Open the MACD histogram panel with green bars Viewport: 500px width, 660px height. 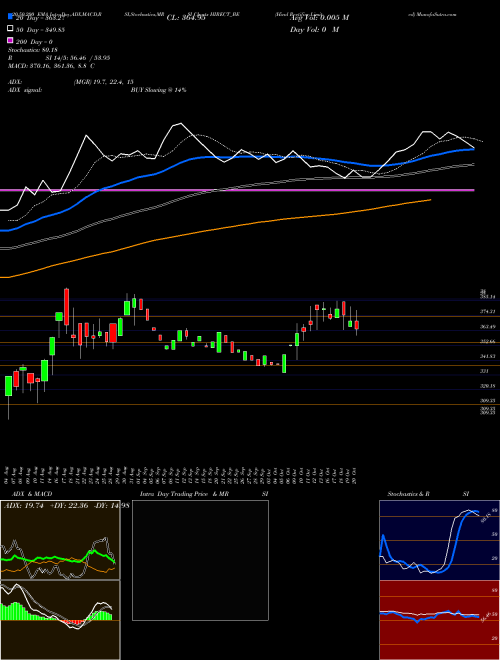click(60, 620)
